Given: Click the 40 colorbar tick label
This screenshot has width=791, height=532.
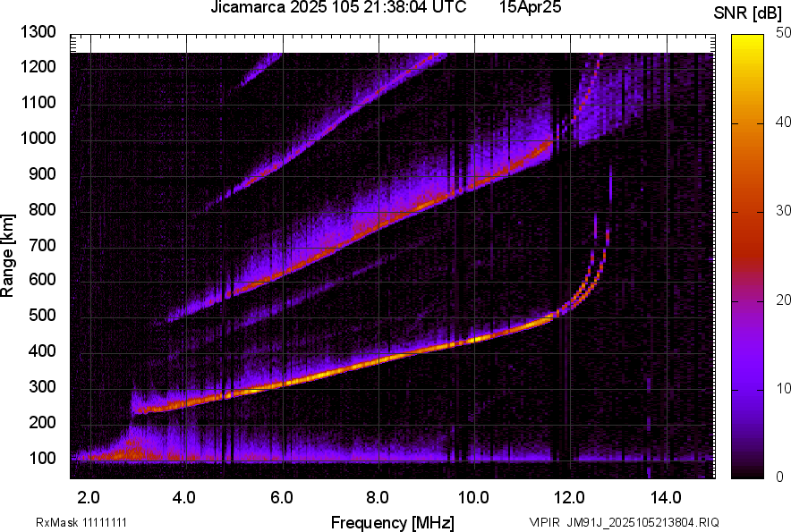Looking at the screenshot, I should 784,122.
